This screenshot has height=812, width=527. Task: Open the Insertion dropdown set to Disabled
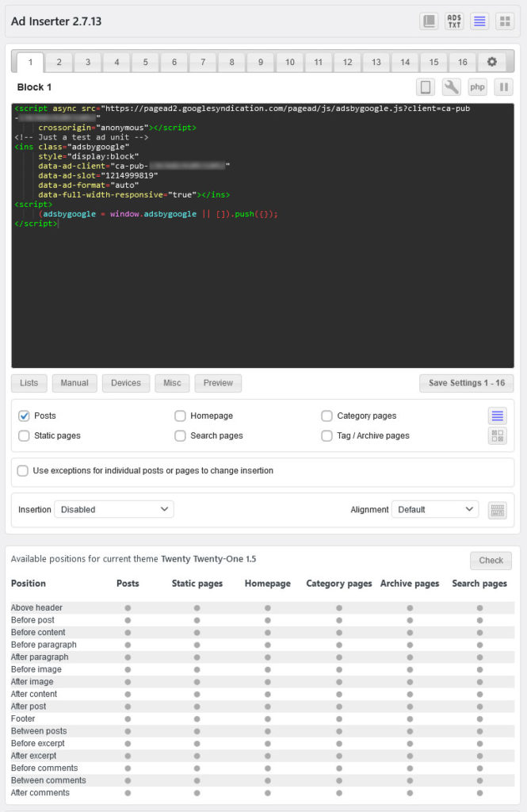pos(114,510)
